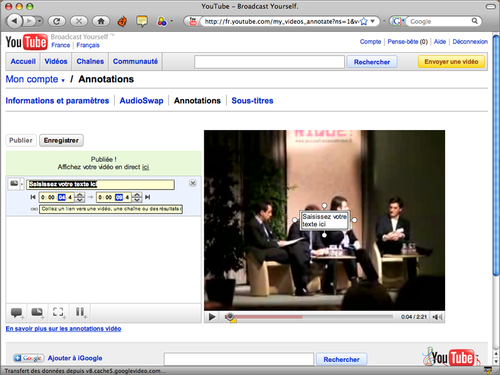500x375 pixels.
Task: Adjust the start time stepper
Action: click(x=80, y=197)
